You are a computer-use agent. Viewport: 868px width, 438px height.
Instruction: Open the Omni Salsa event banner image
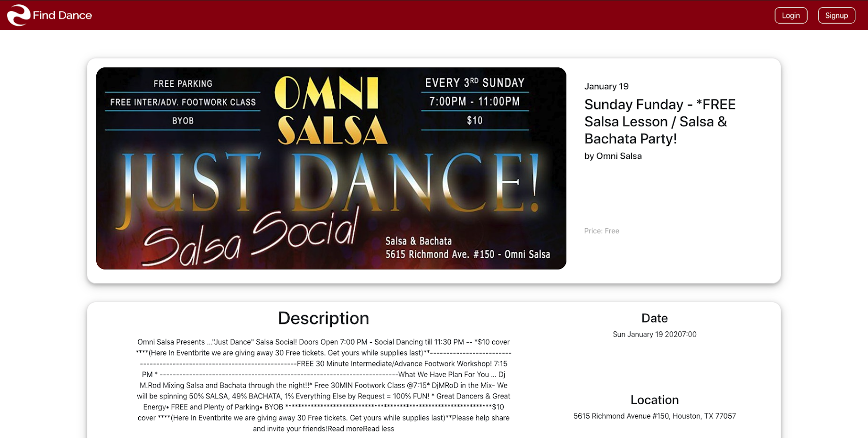click(x=331, y=168)
